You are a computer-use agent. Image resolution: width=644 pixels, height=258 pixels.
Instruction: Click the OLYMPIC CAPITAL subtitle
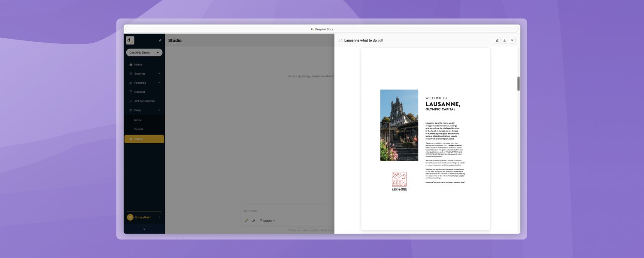click(x=440, y=109)
